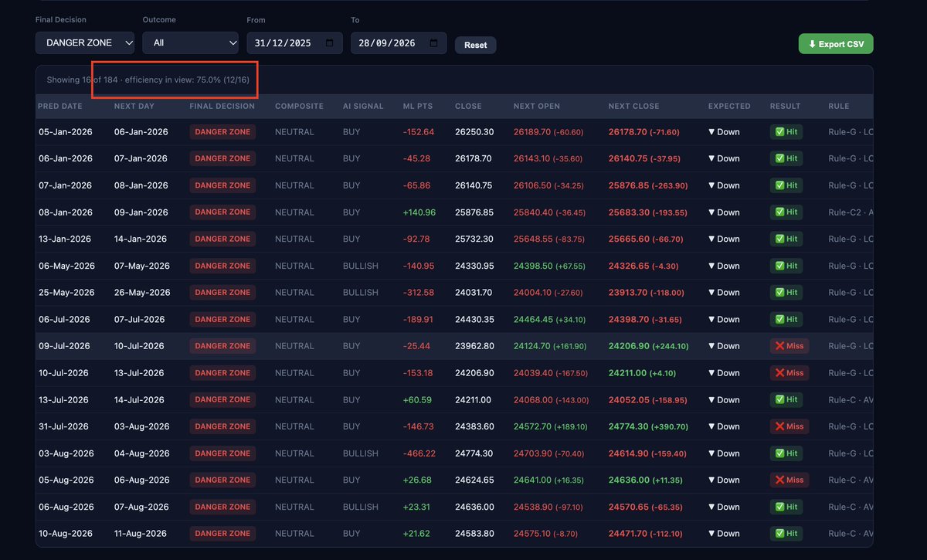Click Down expected cell in 25-May-2026 row
Viewport: 927px width, 560px height.
click(724, 293)
